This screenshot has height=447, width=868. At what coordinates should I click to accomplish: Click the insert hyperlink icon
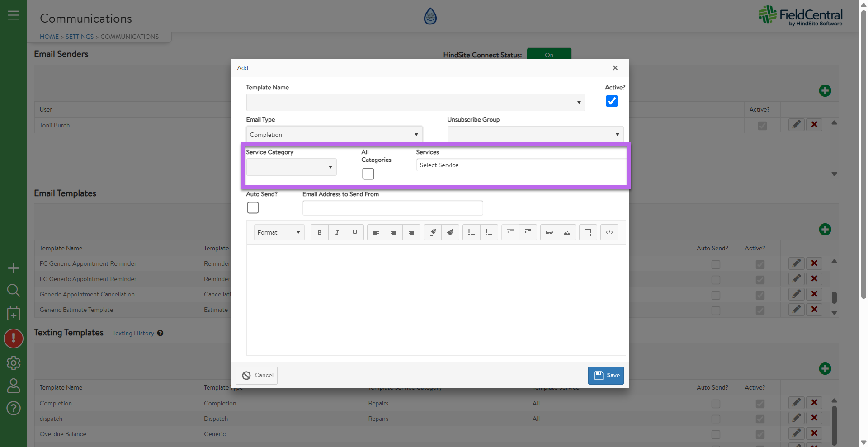point(549,232)
